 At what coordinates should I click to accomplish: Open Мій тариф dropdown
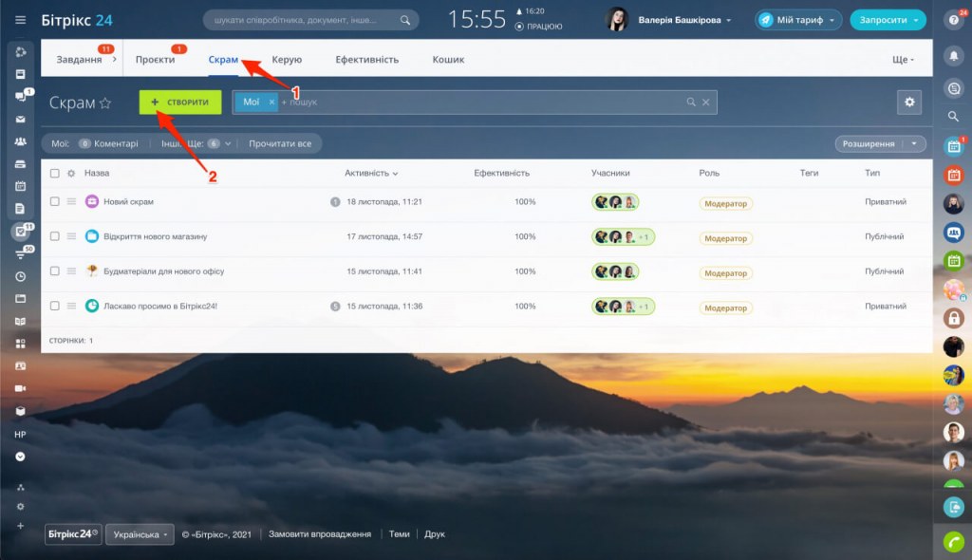pos(798,20)
